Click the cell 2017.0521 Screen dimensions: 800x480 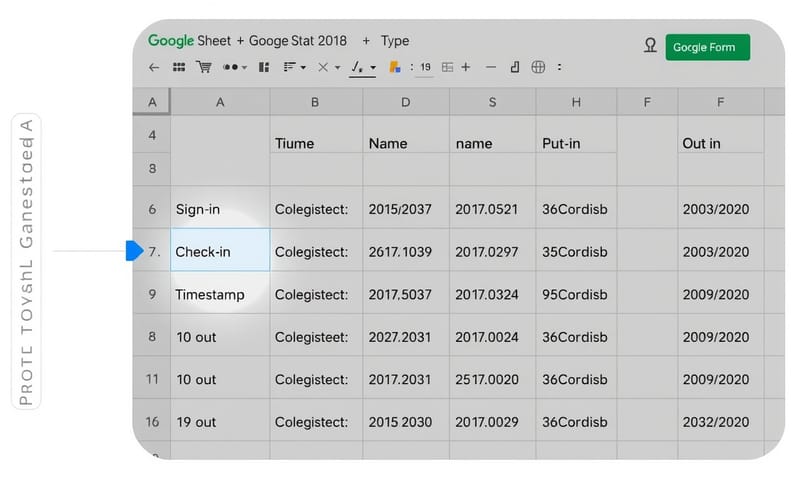(x=492, y=209)
